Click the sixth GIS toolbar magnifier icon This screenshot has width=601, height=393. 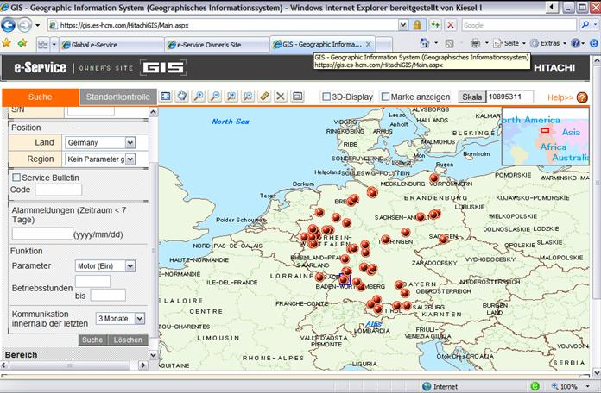click(x=248, y=96)
